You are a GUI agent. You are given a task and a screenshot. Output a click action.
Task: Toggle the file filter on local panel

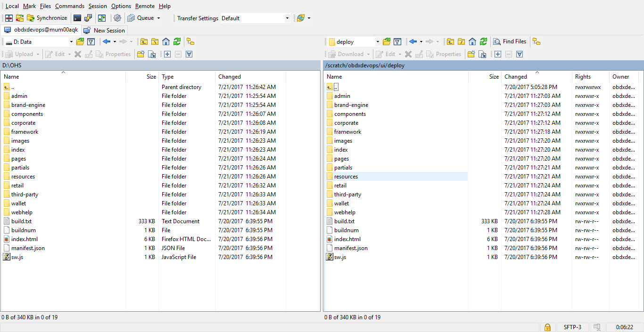(x=91, y=41)
